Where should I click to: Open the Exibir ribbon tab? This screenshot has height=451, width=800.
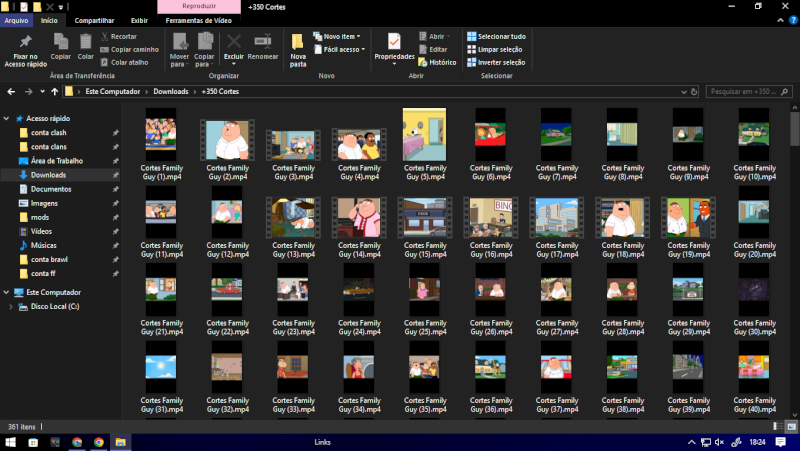coord(139,20)
